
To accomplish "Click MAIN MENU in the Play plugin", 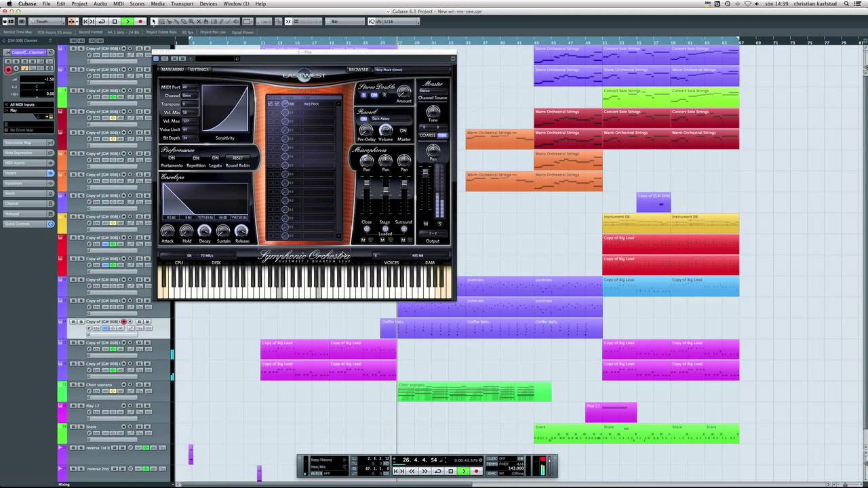I will [x=172, y=69].
